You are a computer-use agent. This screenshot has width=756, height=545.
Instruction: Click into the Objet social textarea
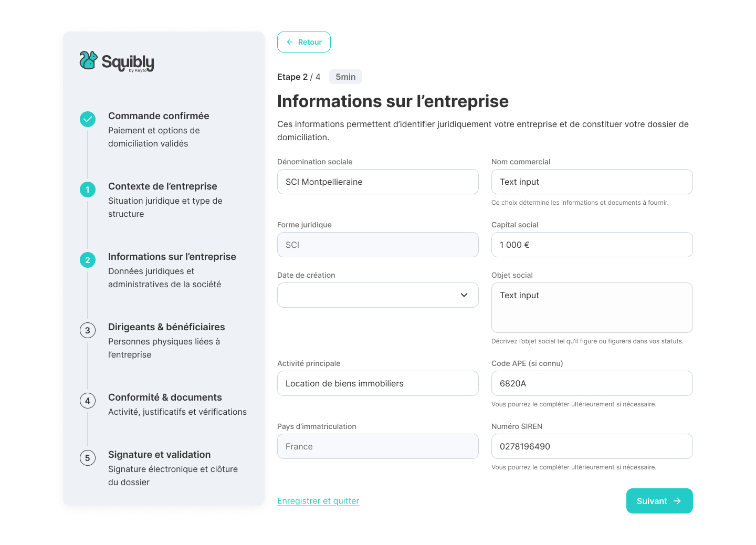(592, 308)
